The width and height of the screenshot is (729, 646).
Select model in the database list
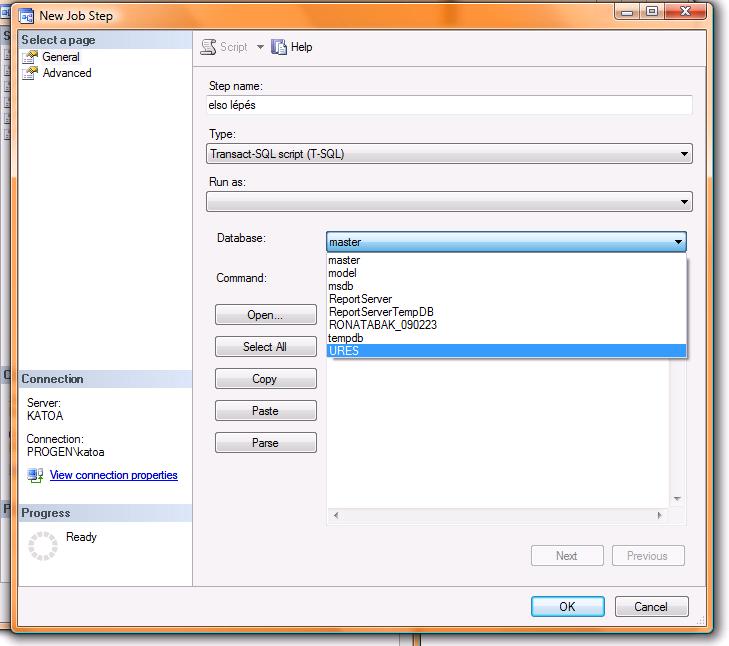pos(506,273)
